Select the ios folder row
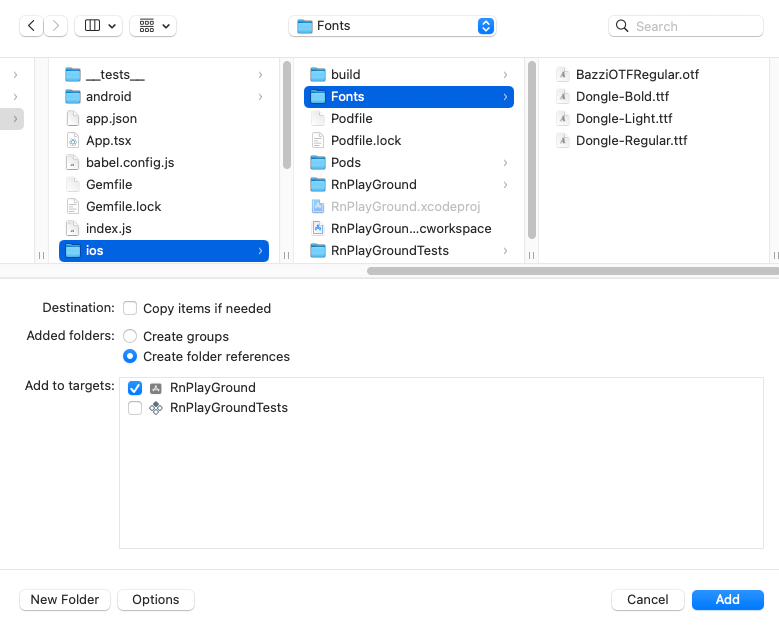The height and width of the screenshot is (628, 779). pos(164,250)
